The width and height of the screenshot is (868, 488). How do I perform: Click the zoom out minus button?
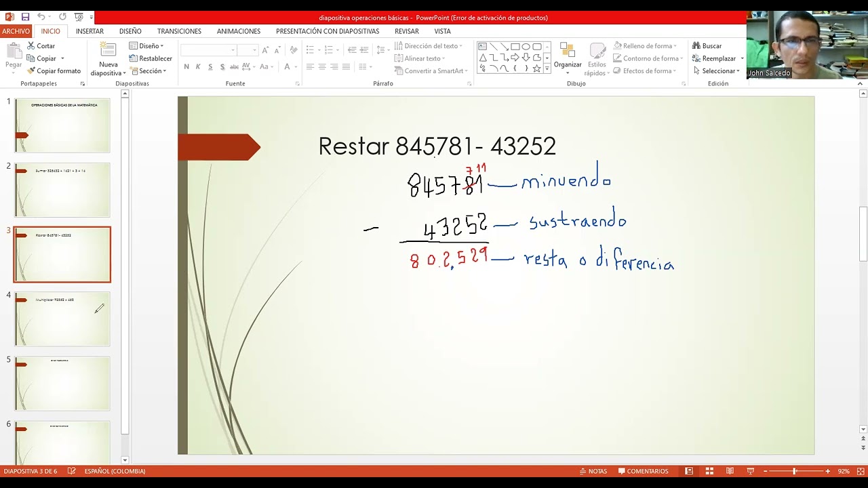click(x=766, y=471)
